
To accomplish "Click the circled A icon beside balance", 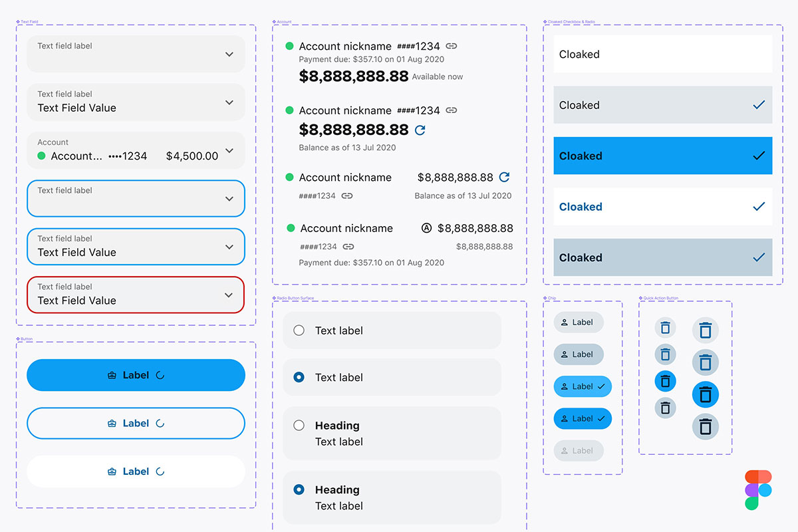I will click(x=426, y=228).
